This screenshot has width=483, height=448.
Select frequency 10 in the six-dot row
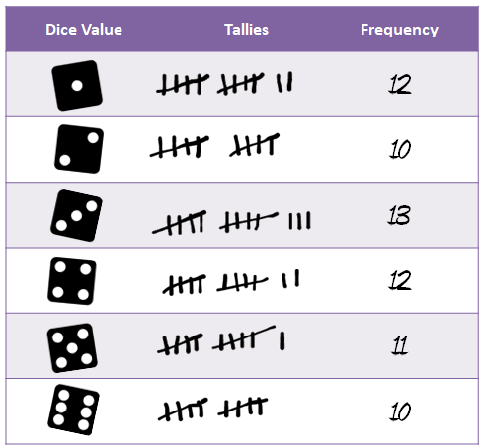(400, 411)
